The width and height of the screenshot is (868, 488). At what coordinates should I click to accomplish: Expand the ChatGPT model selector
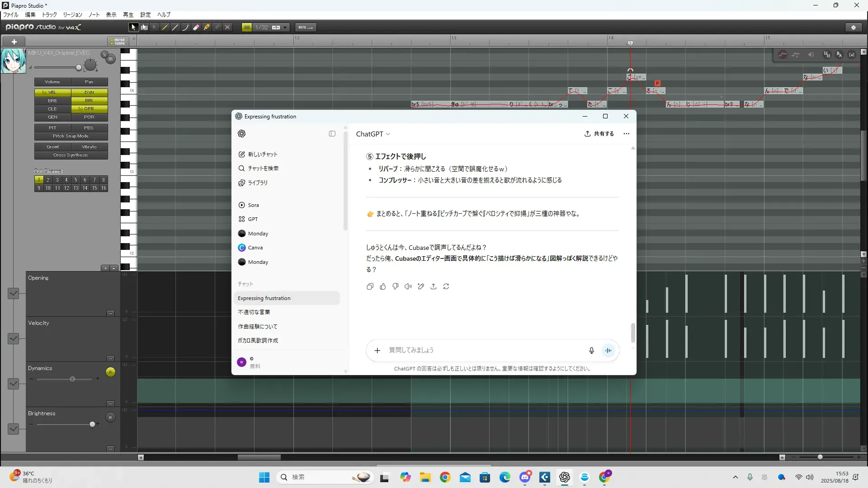point(373,134)
